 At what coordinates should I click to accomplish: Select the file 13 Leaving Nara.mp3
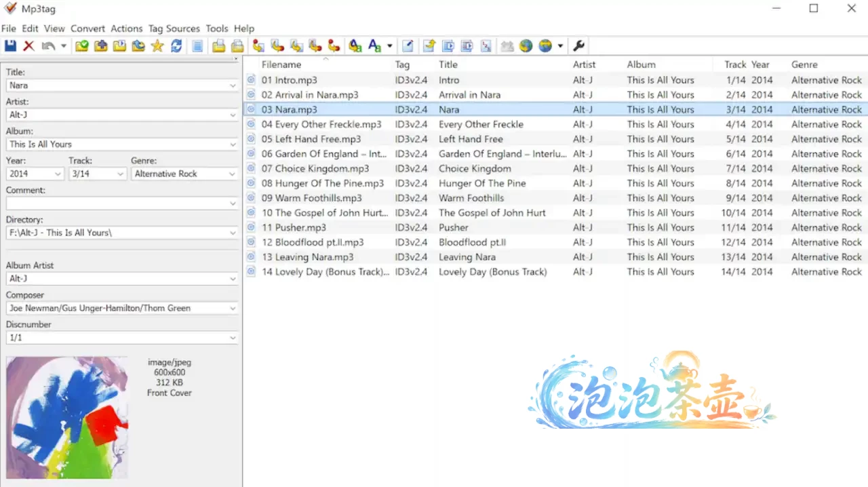[307, 257]
